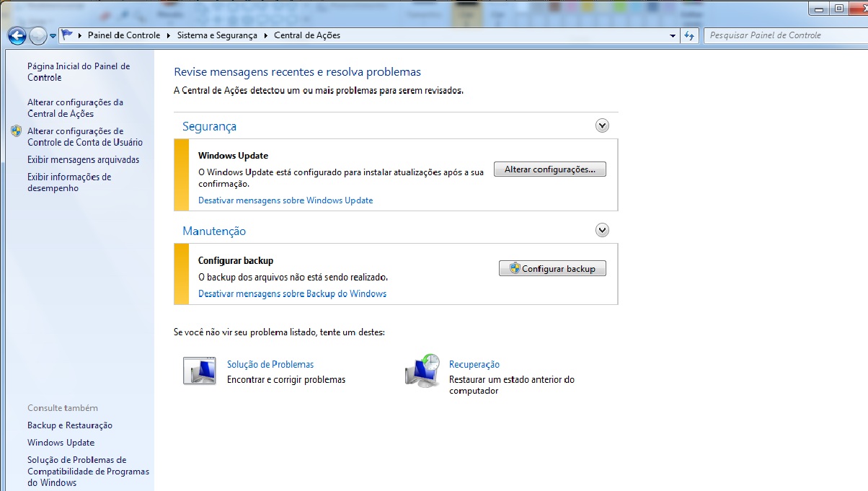
Task: Click the forward navigation arrow button
Action: [37, 35]
